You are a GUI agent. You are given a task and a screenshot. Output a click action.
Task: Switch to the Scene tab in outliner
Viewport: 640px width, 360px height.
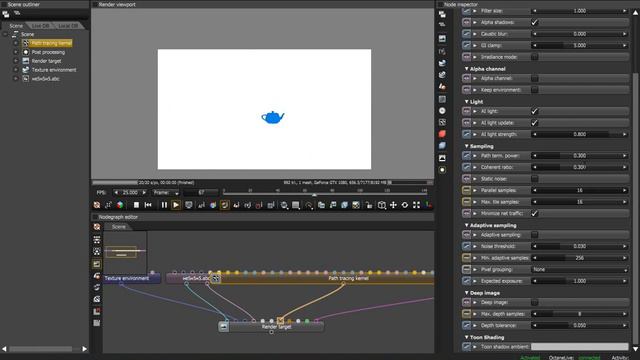point(16,26)
